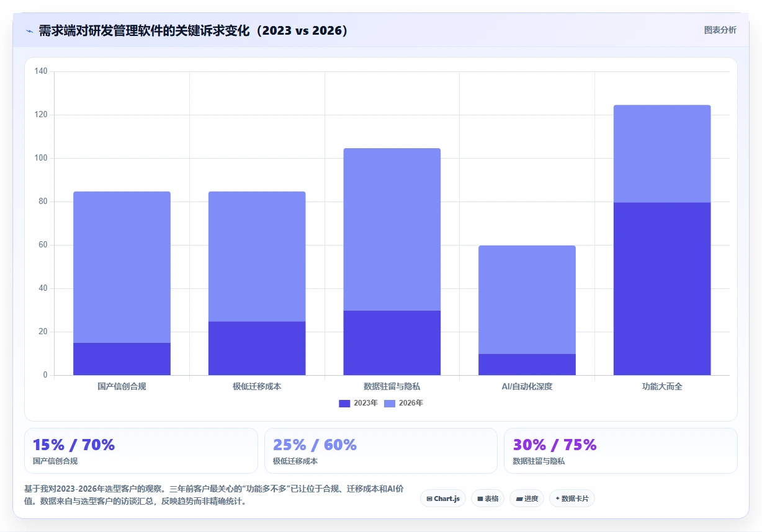Viewport: 762px width, 532px height.
Task: Click the 2026 segment of the 国产信创合规 bar
Action: coord(122,267)
